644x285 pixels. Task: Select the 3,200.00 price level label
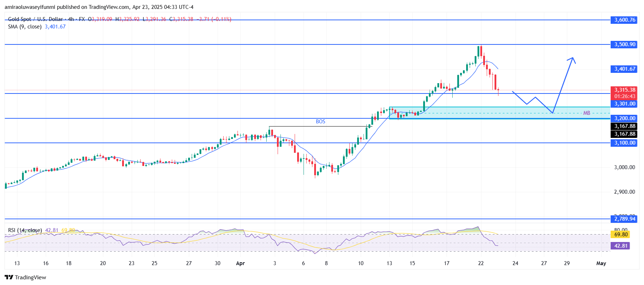624,118
